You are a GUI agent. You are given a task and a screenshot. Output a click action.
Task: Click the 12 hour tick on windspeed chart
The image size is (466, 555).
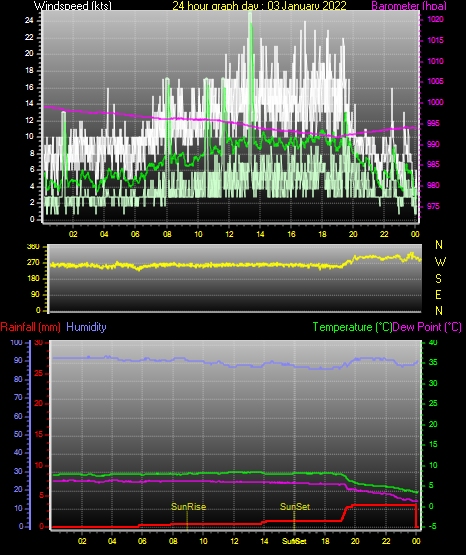(x=229, y=234)
